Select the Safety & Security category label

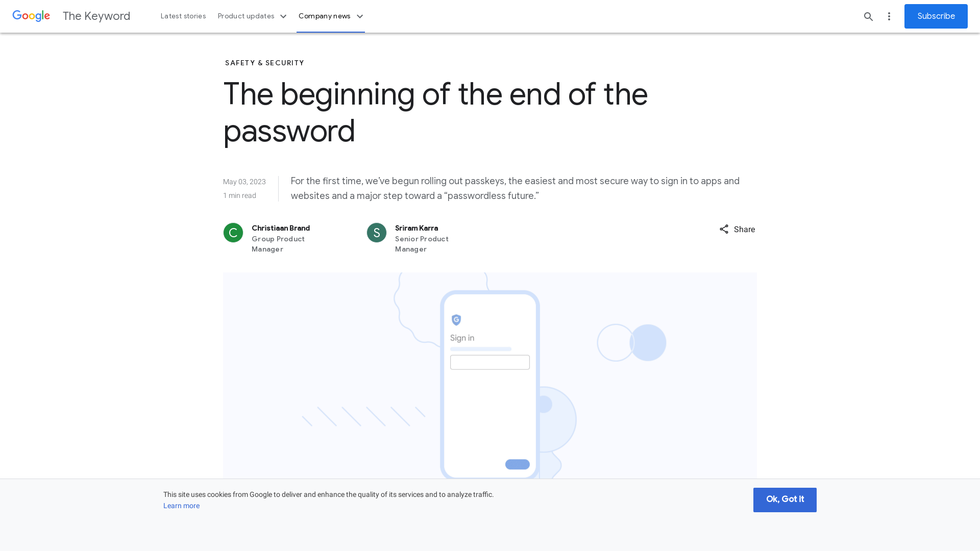coord(264,63)
